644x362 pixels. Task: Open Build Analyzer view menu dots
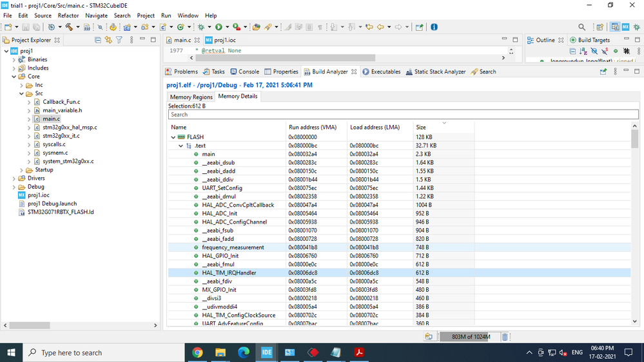[615, 71]
